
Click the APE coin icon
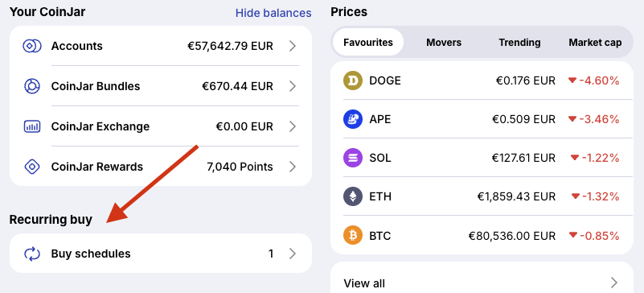(353, 119)
